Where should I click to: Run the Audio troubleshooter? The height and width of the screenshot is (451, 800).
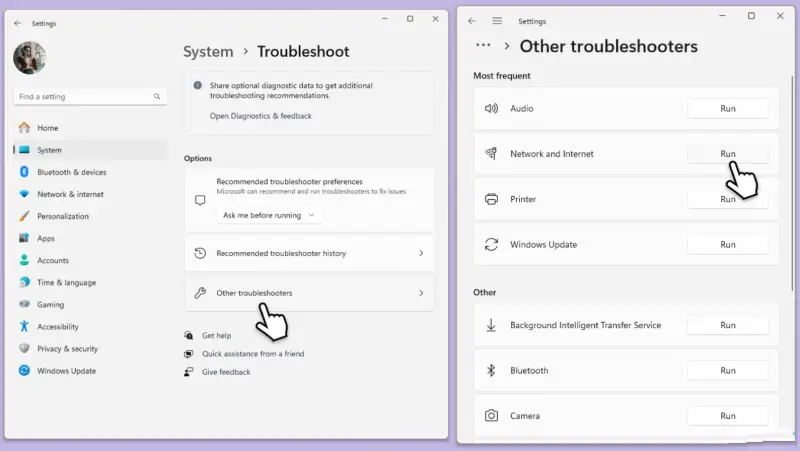(728, 108)
